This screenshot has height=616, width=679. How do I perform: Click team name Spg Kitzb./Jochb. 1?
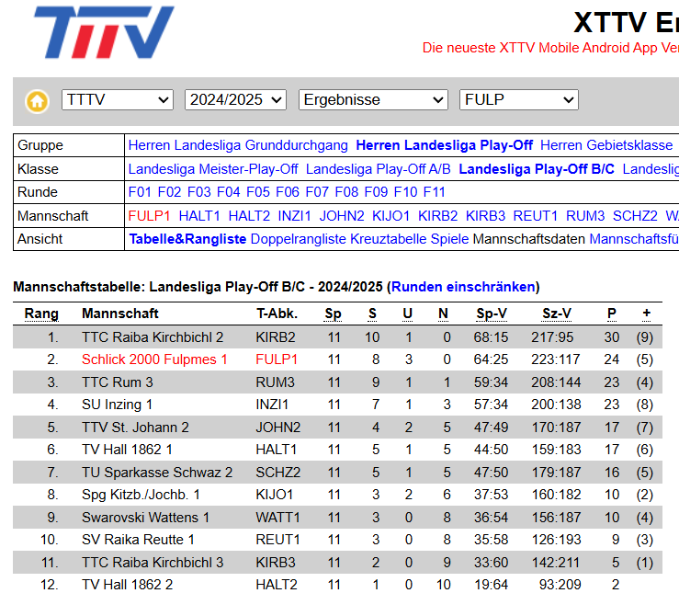point(141,495)
